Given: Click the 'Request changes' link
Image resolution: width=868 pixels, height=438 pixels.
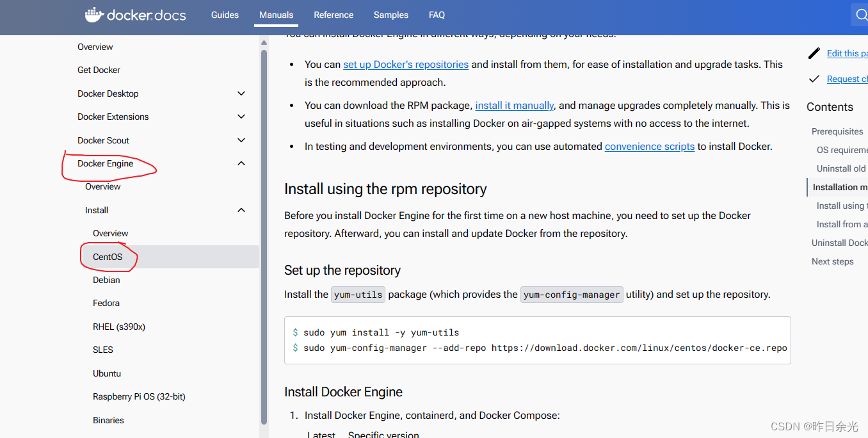Looking at the screenshot, I should tap(847, 79).
